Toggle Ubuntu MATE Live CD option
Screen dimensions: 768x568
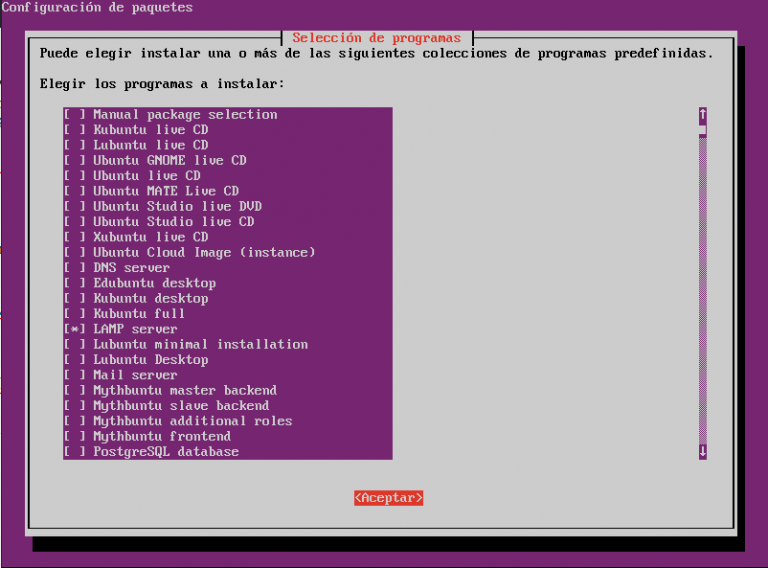click(x=74, y=191)
